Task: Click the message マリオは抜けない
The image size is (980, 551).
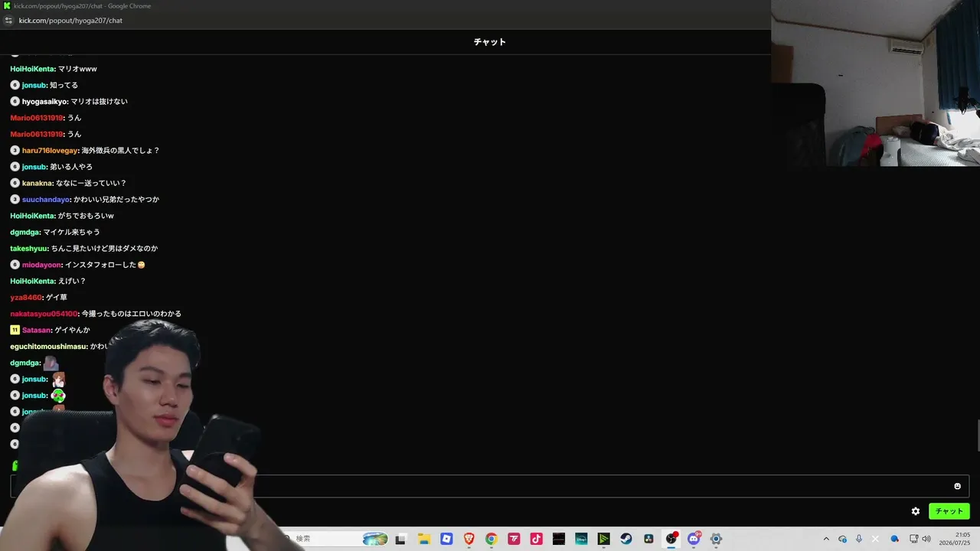Action: click(x=99, y=102)
